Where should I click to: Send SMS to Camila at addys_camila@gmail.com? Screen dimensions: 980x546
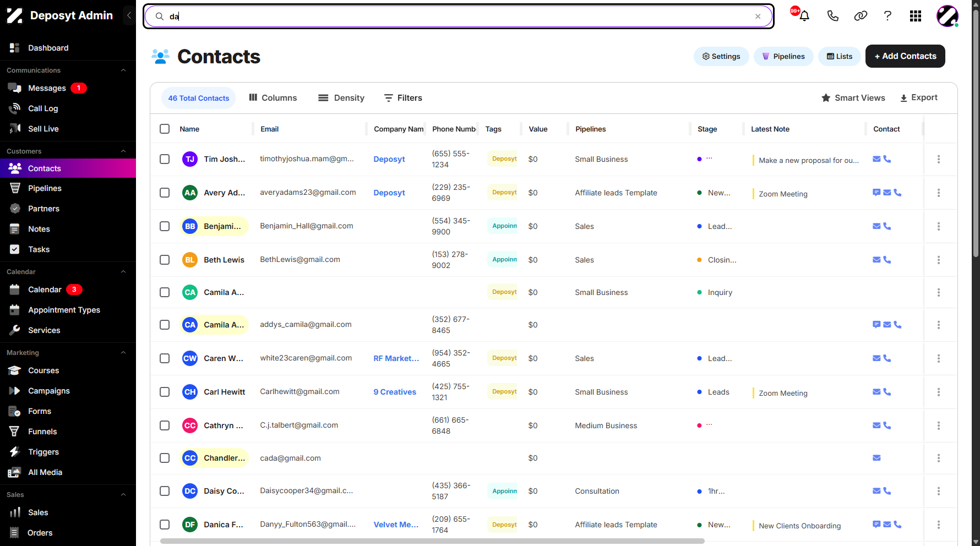coord(876,325)
